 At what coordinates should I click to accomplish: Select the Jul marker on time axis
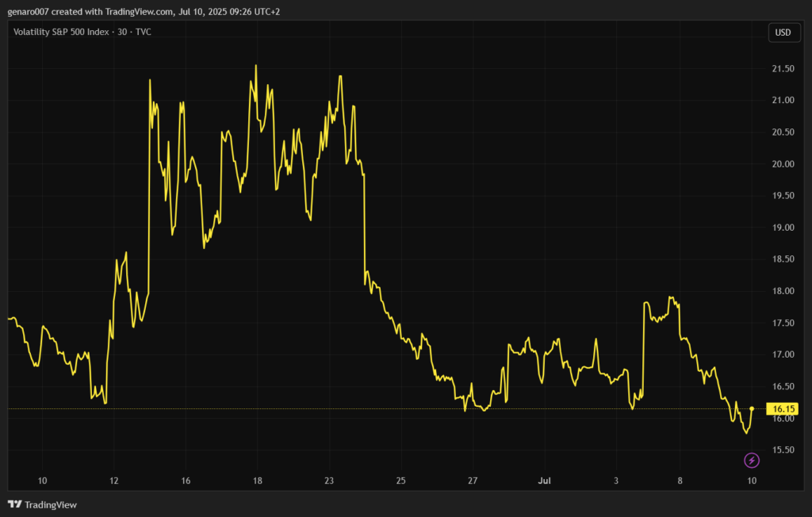coord(545,481)
